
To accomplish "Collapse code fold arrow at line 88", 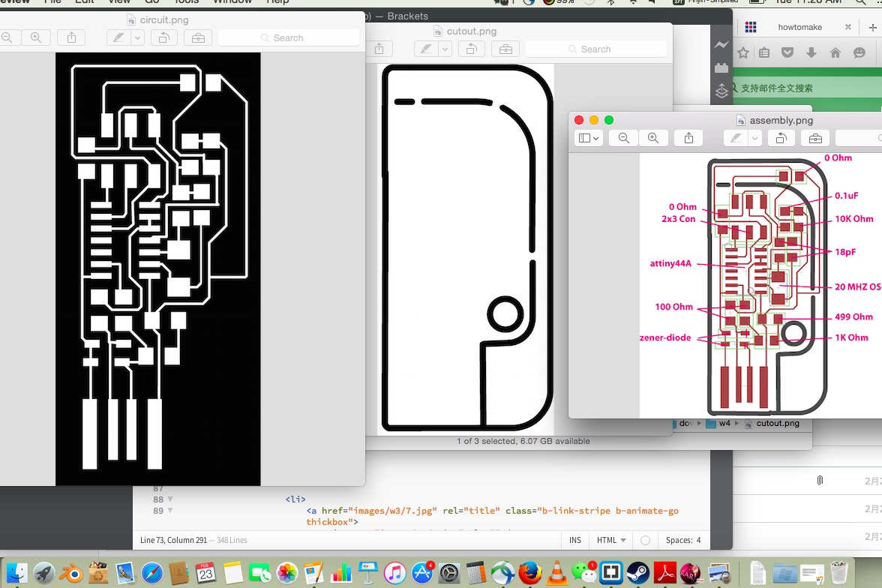I will coord(169,499).
